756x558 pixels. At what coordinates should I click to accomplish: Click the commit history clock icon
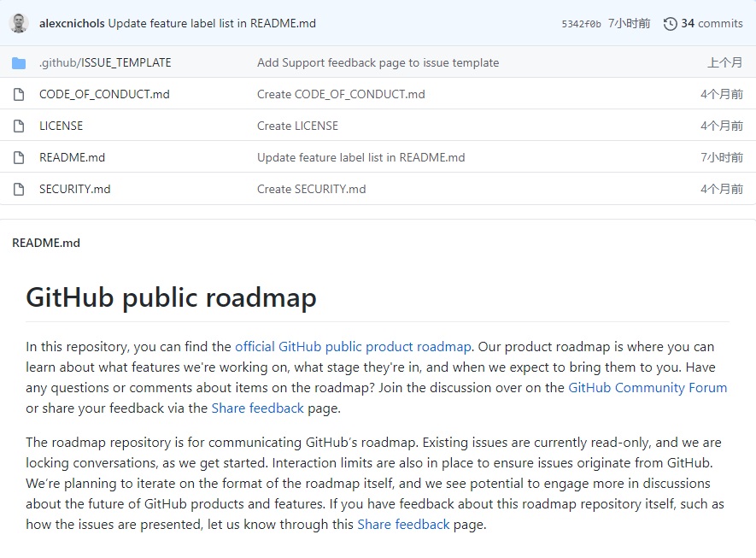tap(671, 24)
